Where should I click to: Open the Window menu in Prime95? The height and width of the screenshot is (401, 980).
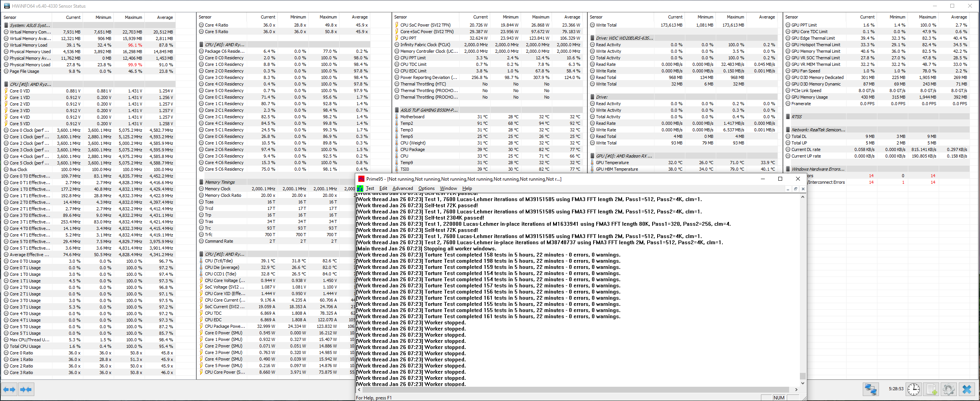tap(449, 188)
